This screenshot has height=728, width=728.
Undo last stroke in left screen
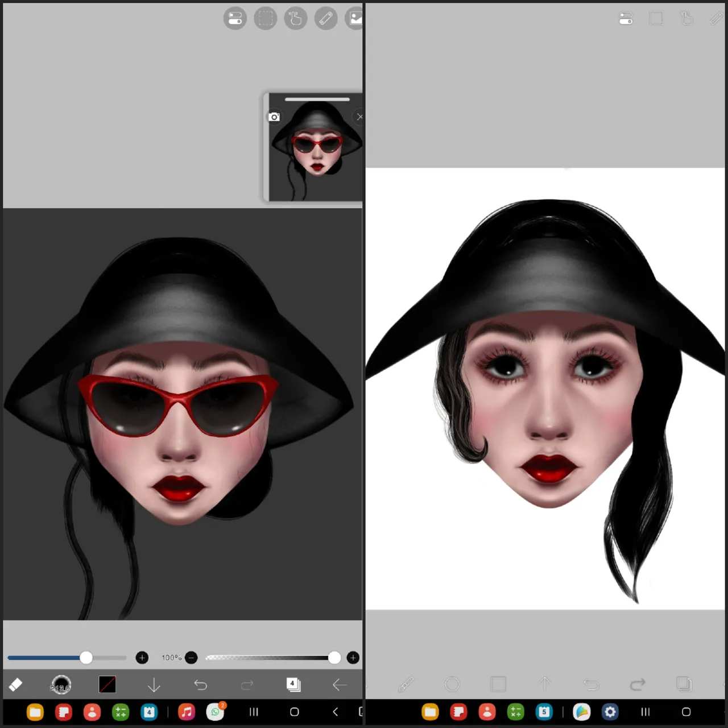[200, 685]
